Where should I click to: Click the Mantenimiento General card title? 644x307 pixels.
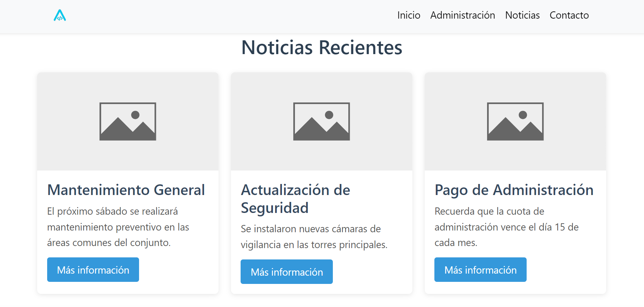point(126,190)
